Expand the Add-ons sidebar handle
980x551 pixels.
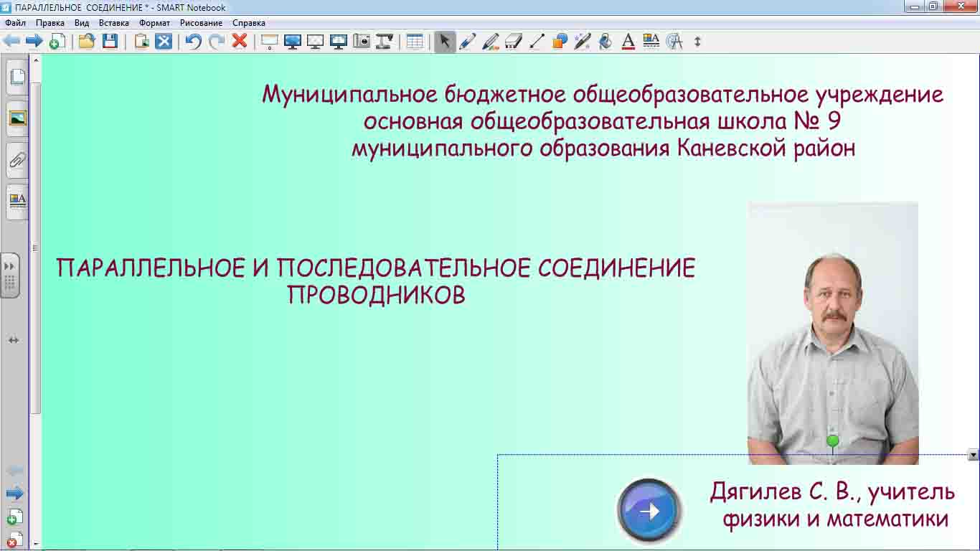(x=10, y=275)
